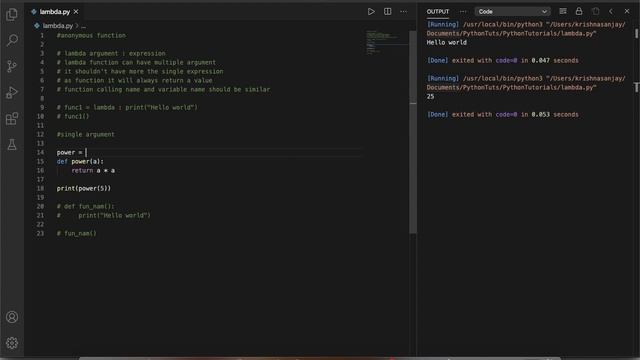Click the '# func1()' comment line
The image size is (640, 360).
point(73,116)
